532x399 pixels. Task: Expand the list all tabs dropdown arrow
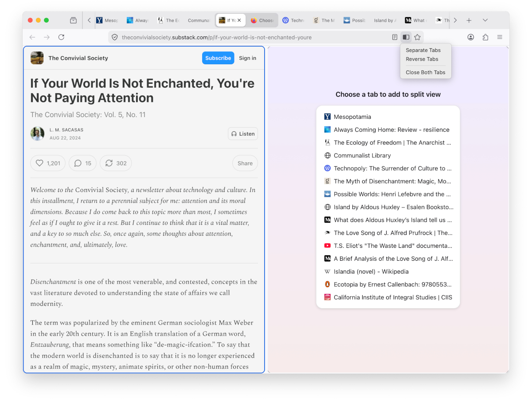[485, 20]
